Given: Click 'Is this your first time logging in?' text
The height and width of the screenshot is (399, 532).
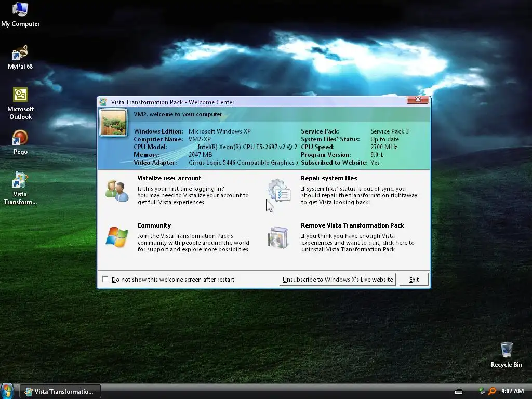Looking at the screenshot, I should coord(180,189).
